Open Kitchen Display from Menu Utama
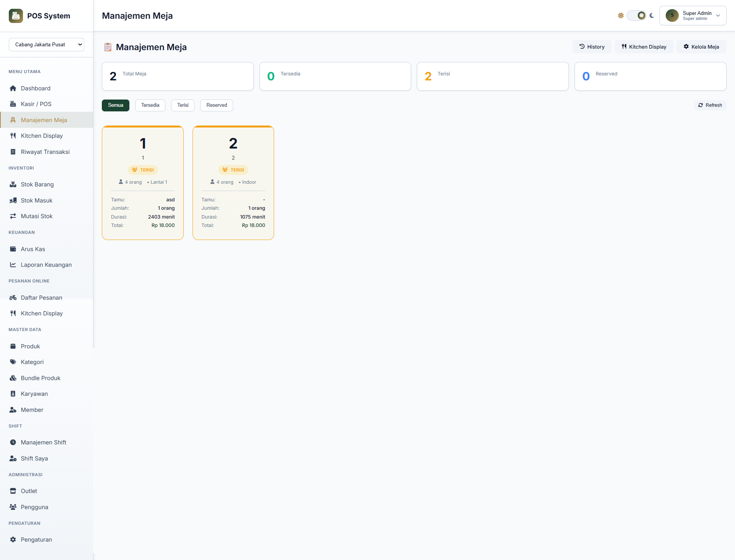 42,136
